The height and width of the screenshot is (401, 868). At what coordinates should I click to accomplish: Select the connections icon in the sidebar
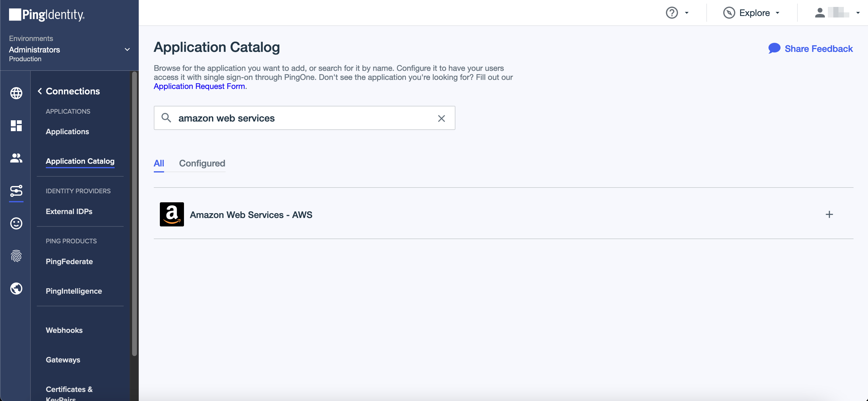tap(16, 191)
